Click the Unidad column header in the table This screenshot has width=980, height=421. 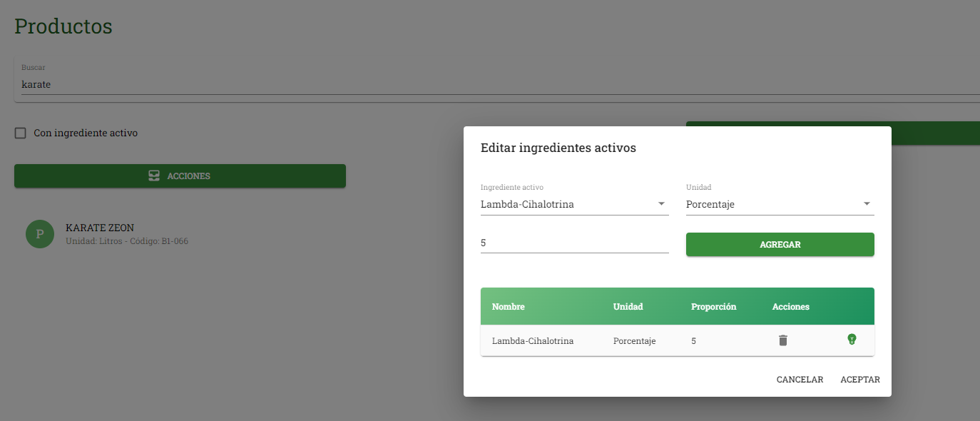pos(628,307)
